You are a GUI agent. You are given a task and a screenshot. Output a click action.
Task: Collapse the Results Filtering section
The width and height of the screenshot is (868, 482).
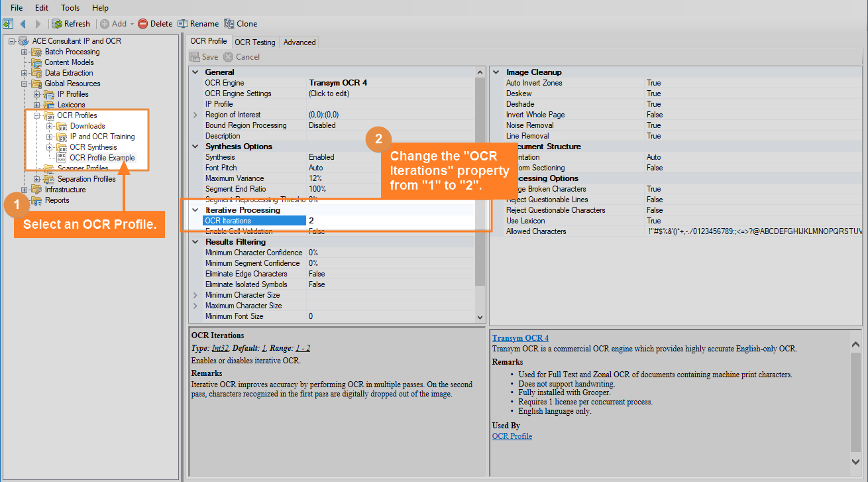click(195, 242)
